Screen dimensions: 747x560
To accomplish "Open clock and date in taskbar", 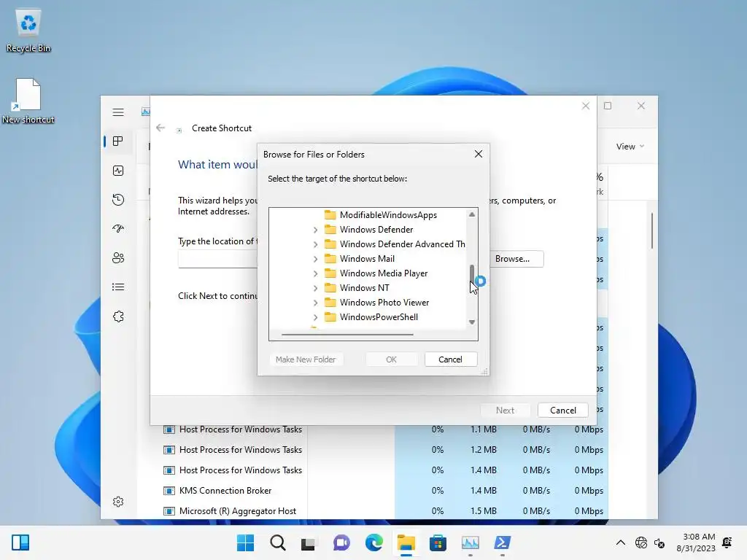I will (x=695, y=542).
